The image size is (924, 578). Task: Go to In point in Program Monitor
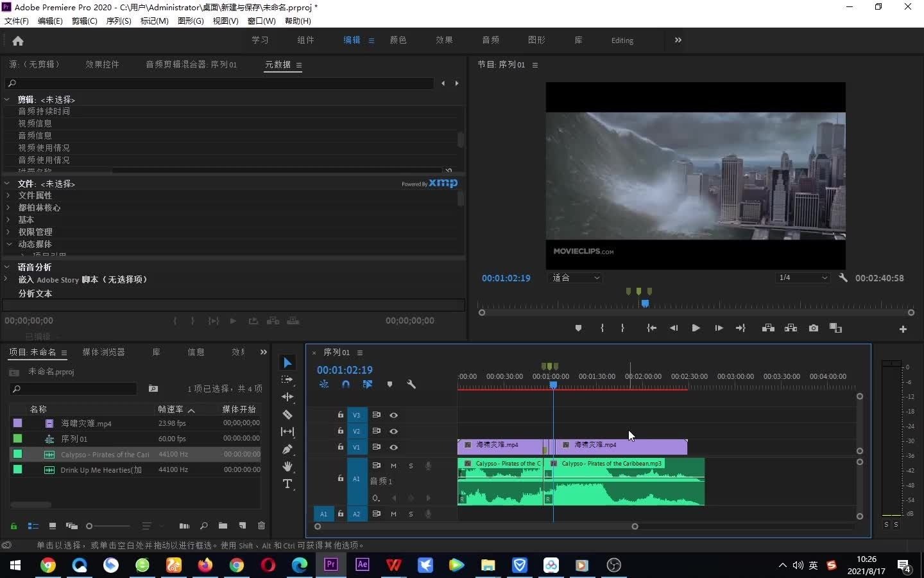point(651,328)
